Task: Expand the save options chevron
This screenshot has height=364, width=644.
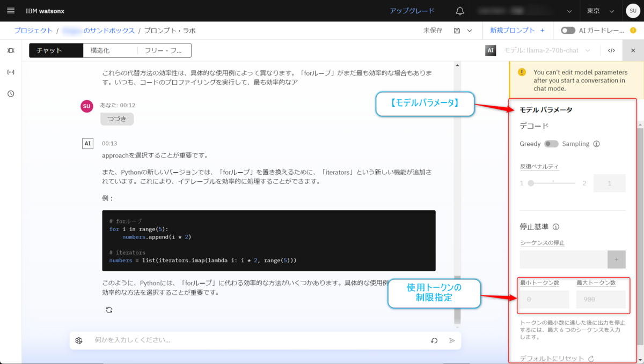Action: 470,31
